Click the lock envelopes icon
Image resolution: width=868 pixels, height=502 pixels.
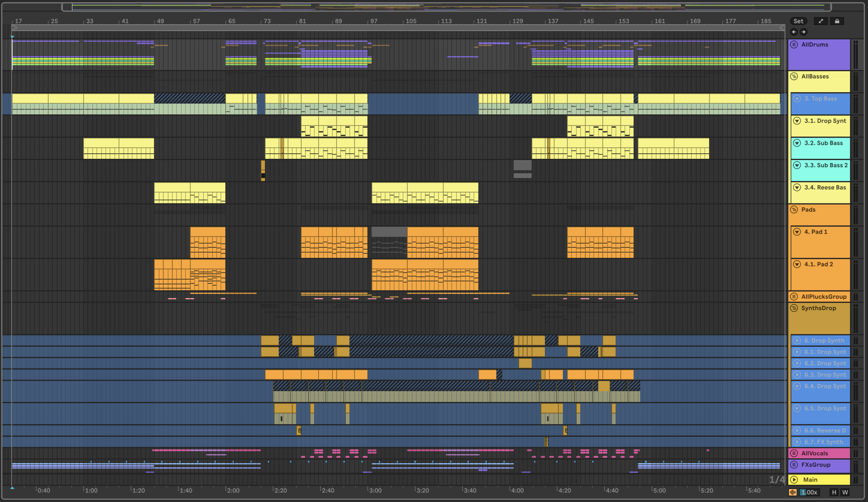(x=837, y=21)
